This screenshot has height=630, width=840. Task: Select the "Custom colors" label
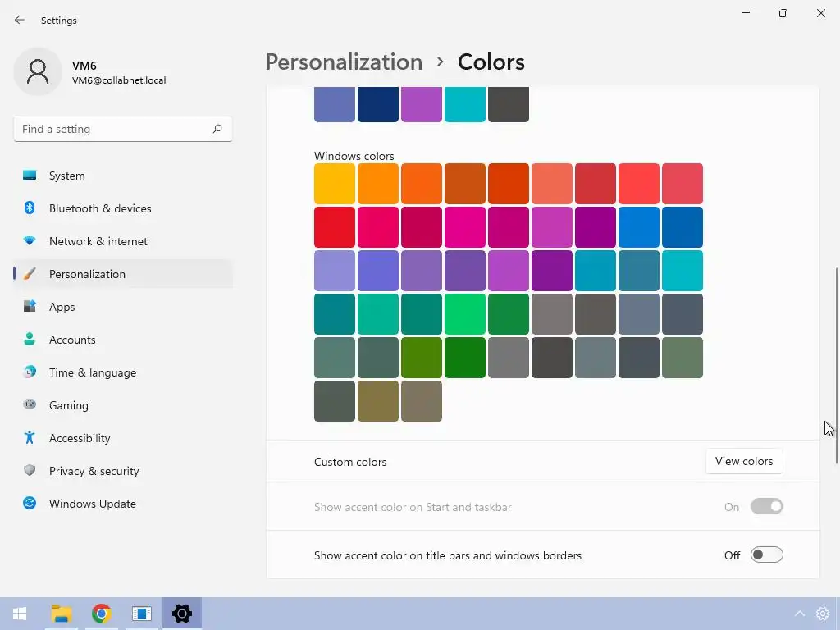pyautogui.click(x=350, y=462)
